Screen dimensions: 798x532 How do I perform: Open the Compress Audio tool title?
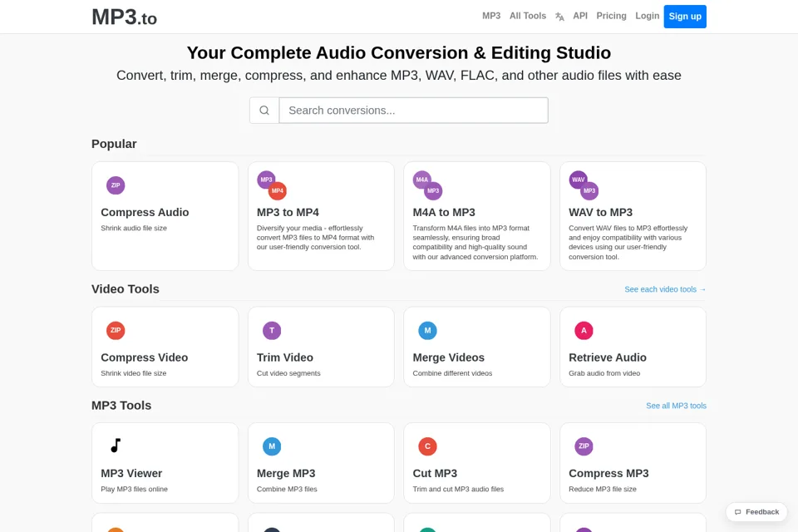(145, 212)
